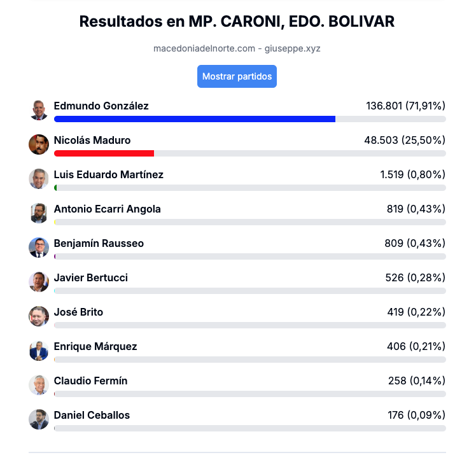Click the 48.503 (25,50%) result text
The width and height of the screenshot is (476, 455).
pos(405,140)
